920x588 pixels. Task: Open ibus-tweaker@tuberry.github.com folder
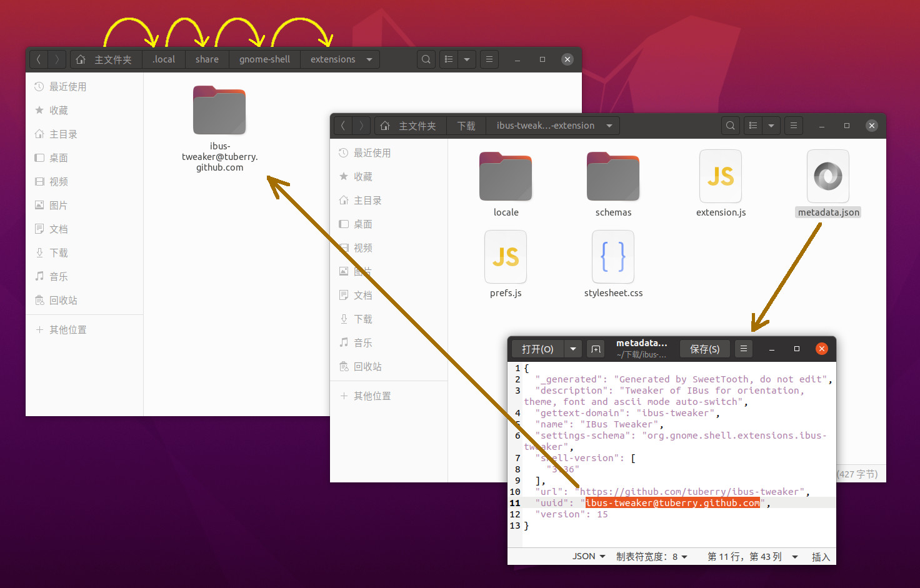point(219,129)
